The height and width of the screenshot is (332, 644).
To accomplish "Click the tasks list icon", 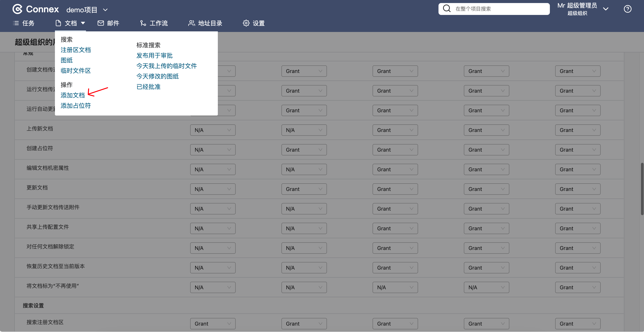I will click(16, 23).
